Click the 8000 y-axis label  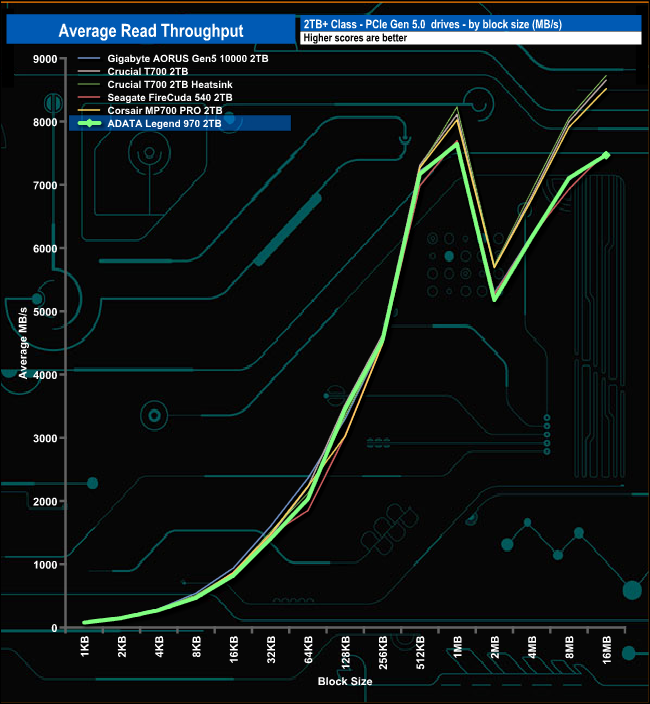pos(45,122)
